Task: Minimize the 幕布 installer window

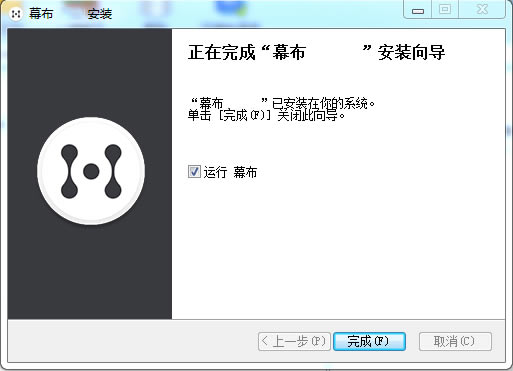Action: (x=418, y=10)
